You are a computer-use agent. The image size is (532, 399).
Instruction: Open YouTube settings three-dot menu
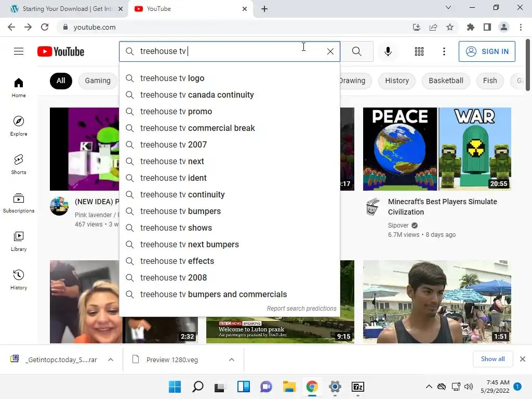pos(444,51)
